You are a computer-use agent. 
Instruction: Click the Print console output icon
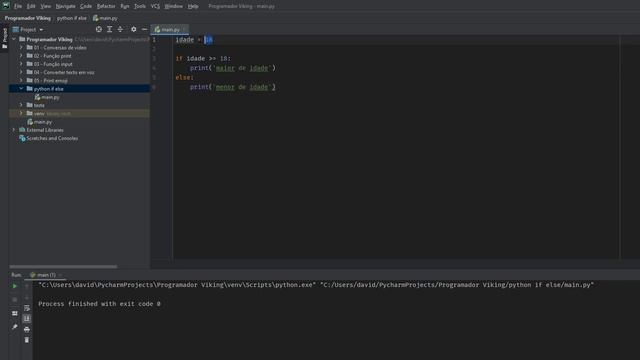27,329
